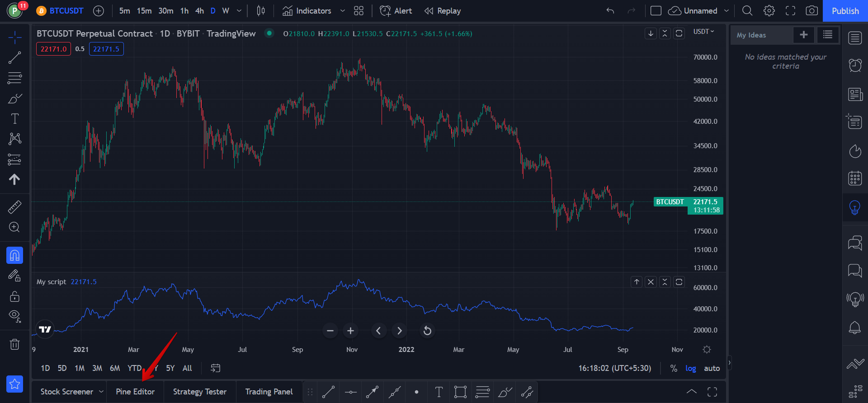The width and height of the screenshot is (868, 403).
Task: Remove drawings with the trash icon
Action: pyautogui.click(x=15, y=344)
